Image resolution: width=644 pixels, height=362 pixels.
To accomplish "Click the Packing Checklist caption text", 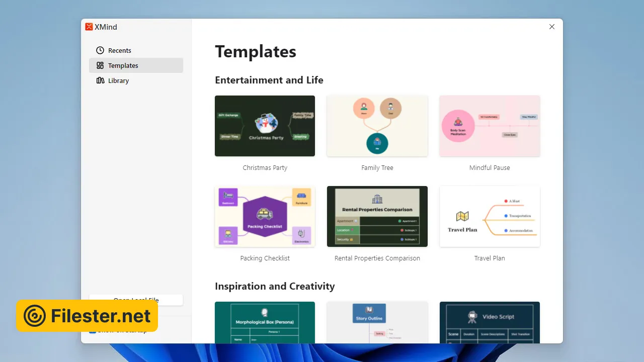I will [265, 258].
